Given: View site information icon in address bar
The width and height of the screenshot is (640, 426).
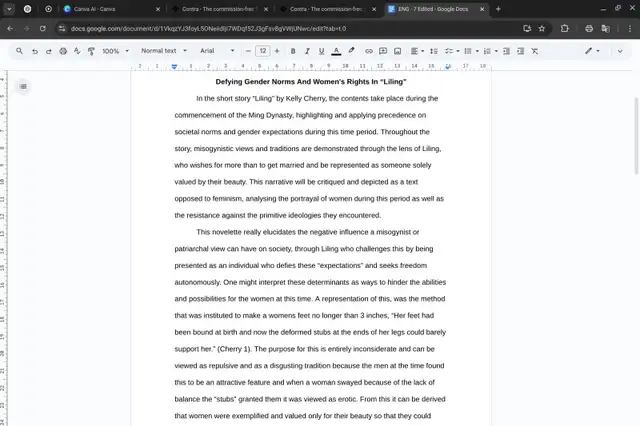Looking at the screenshot, I should point(62,29).
